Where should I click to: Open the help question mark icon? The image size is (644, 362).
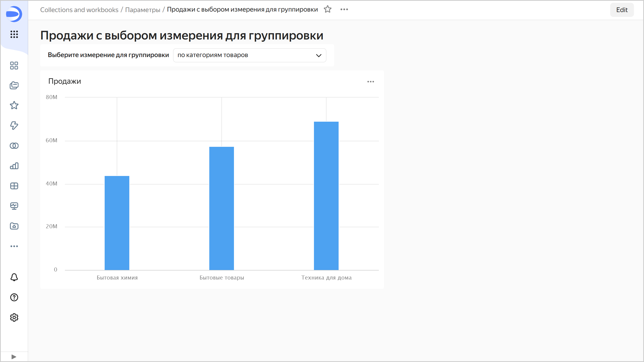click(x=14, y=297)
